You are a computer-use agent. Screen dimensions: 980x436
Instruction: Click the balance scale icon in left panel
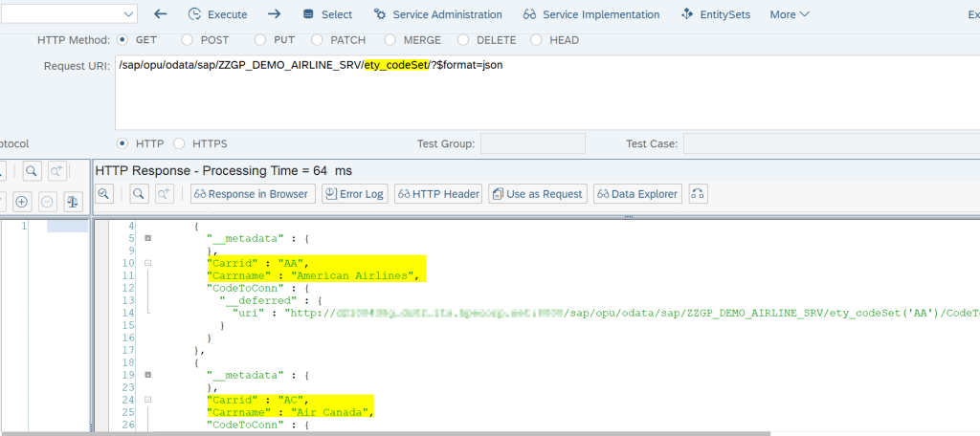(73, 202)
